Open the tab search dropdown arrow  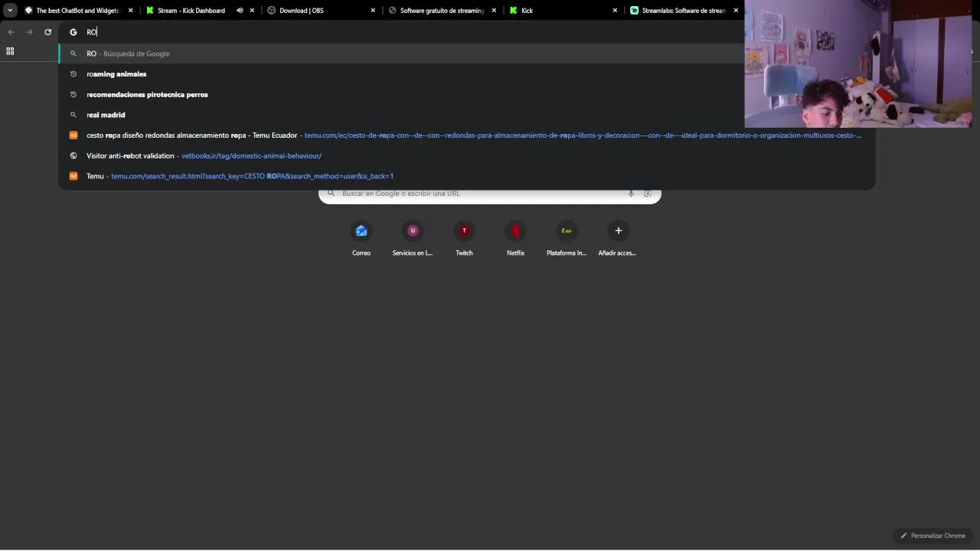click(10, 11)
